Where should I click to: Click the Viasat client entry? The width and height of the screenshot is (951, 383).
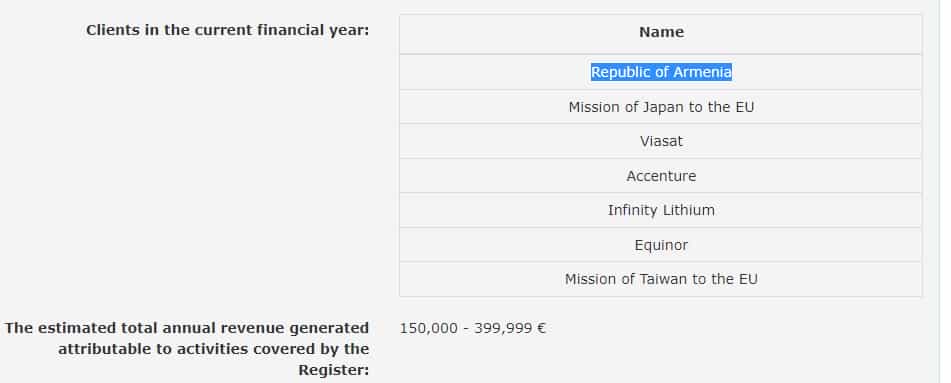pyautogui.click(x=660, y=141)
